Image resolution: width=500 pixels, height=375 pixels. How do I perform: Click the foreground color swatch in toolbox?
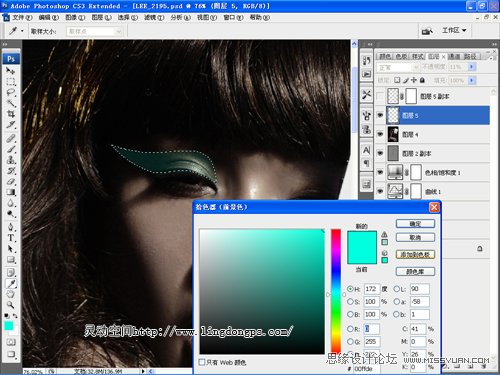pos(8,326)
